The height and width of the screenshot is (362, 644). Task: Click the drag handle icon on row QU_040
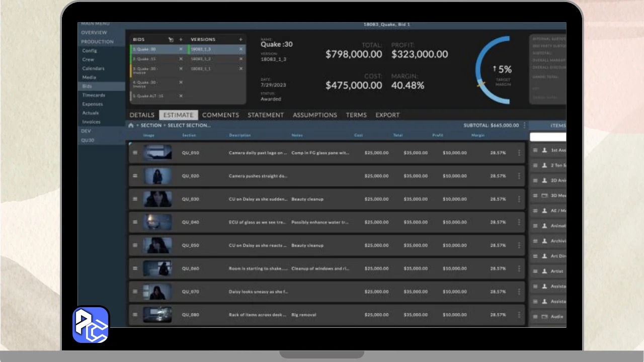135,222
